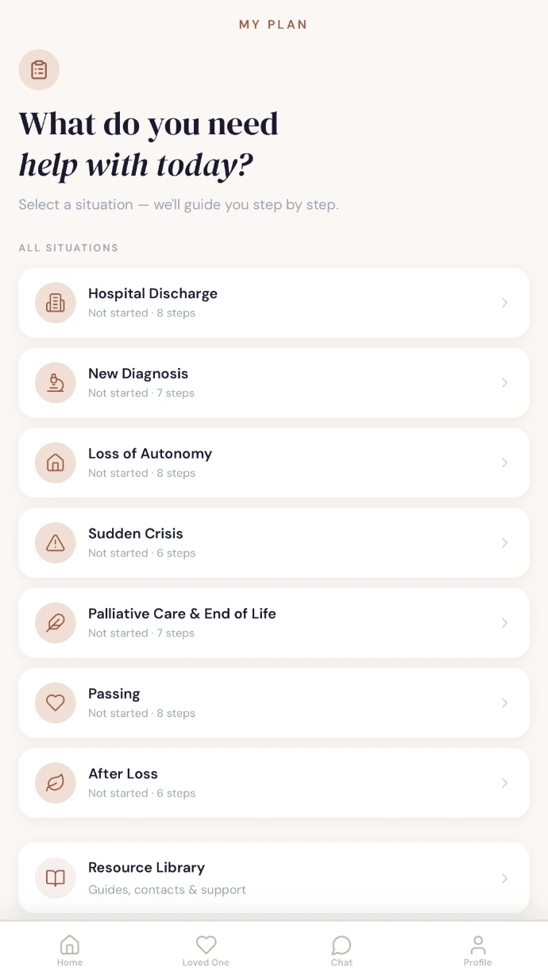The height and width of the screenshot is (980, 548).
Task: Expand New Diagnosis using its chevron arrow
Action: point(504,383)
